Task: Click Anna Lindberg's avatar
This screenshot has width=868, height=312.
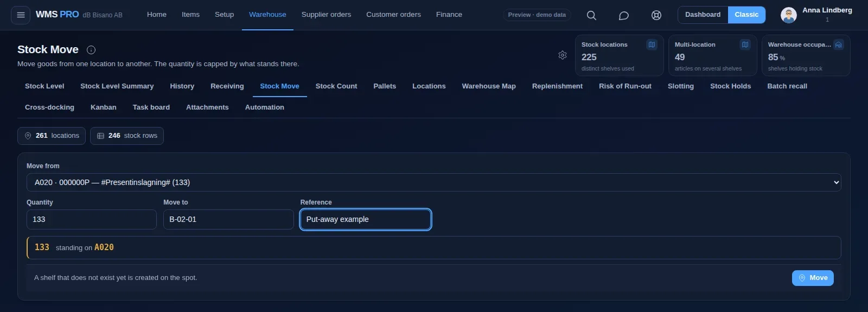Action: 788,15
